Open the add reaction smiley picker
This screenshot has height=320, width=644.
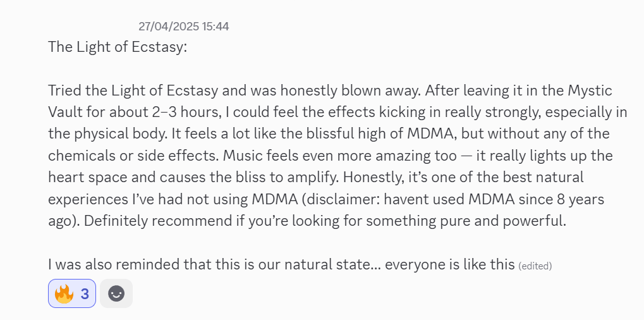[x=116, y=293]
